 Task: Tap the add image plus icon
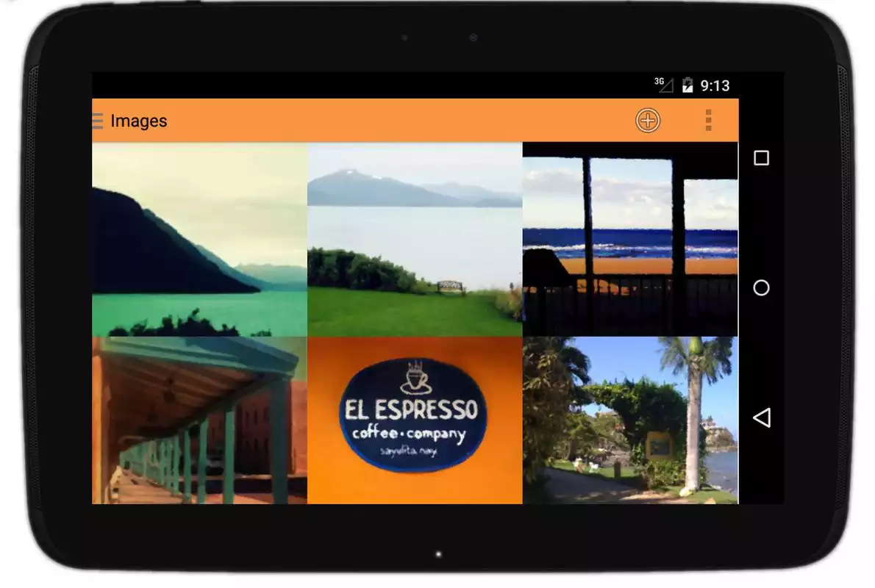(647, 121)
